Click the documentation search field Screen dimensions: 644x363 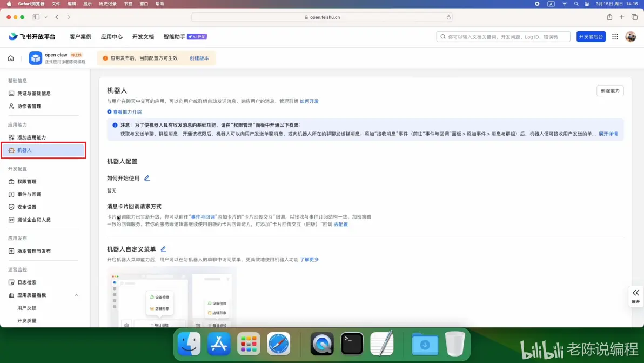[x=503, y=37]
